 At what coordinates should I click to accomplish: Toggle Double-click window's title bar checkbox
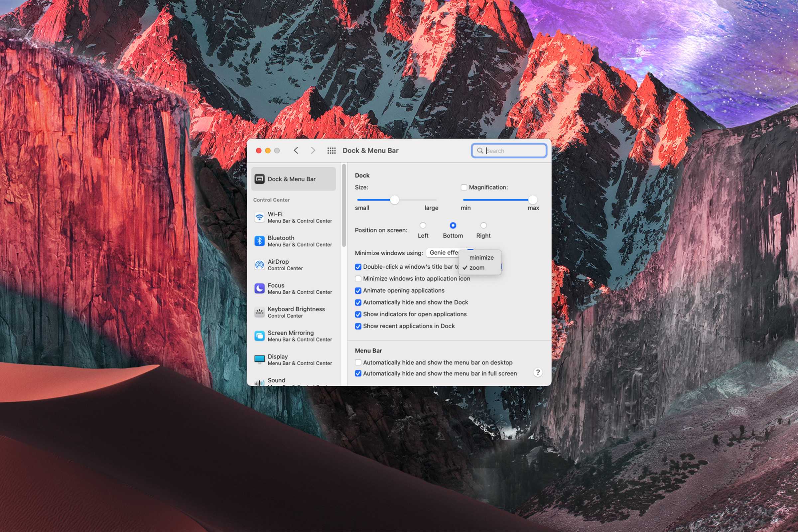pyautogui.click(x=358, y=267)
